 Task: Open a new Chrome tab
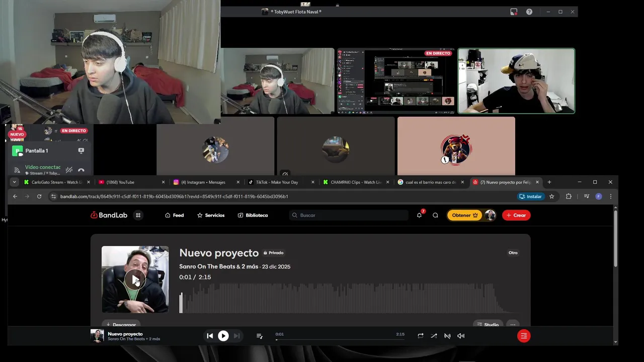point(549,182)
